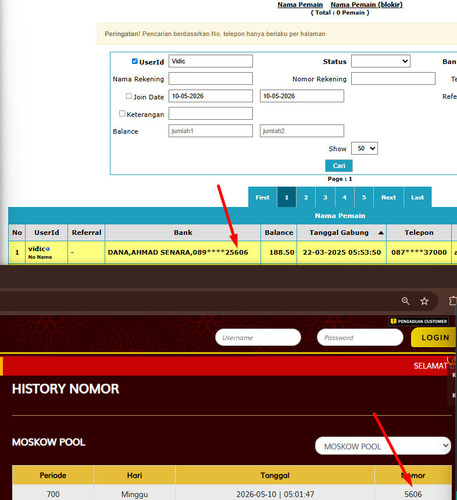Click the 087****37000 phone cell
Screen dimensions: 457x500
[419, 252]
